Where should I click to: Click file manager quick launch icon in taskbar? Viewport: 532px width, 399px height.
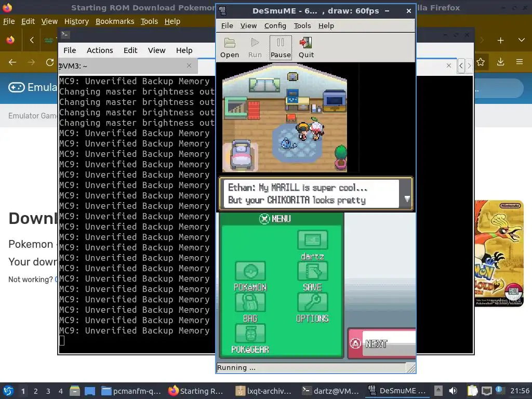tap(75, 391)
